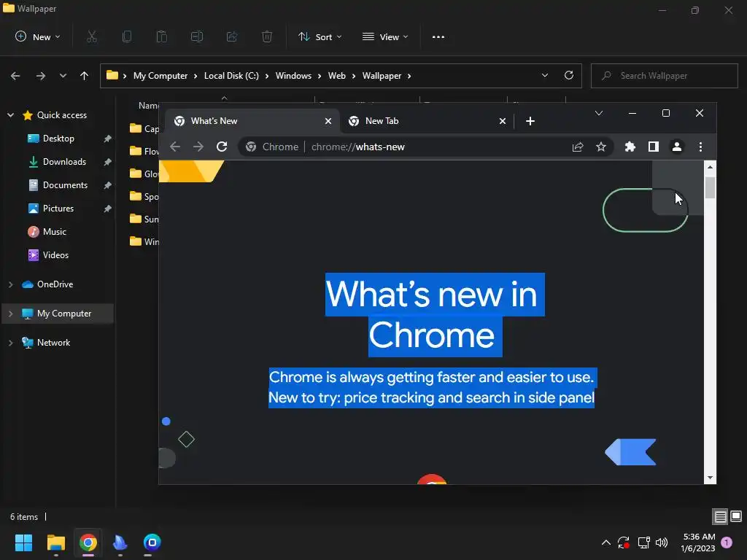Click the scroll down arrow in Chrome

[710, 478]
